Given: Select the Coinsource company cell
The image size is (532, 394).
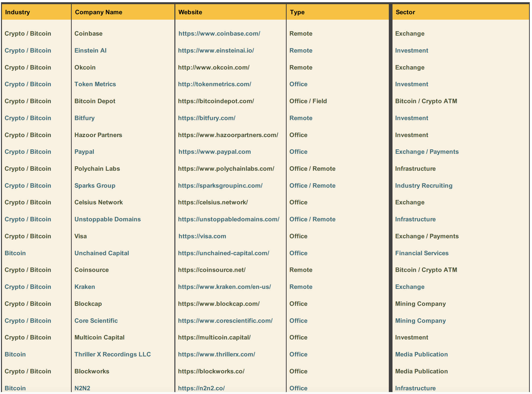Looking at the screenshot, I should pyautogui.click(x=91, y=270).
